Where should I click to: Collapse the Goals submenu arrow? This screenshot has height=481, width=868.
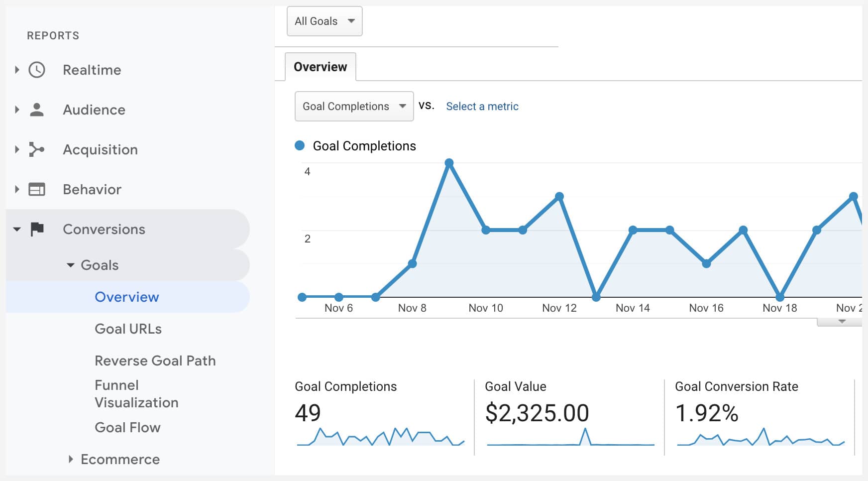pos(71,265)
